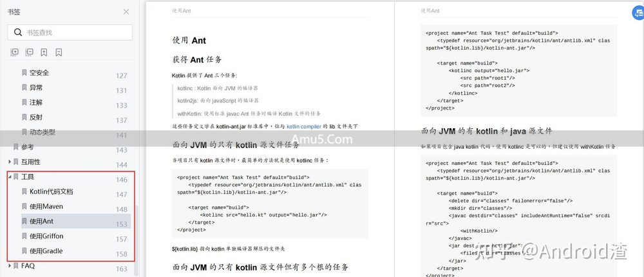Click the search magnifier icon
This screenshot has height=277, width=644.
pos(17,32)
